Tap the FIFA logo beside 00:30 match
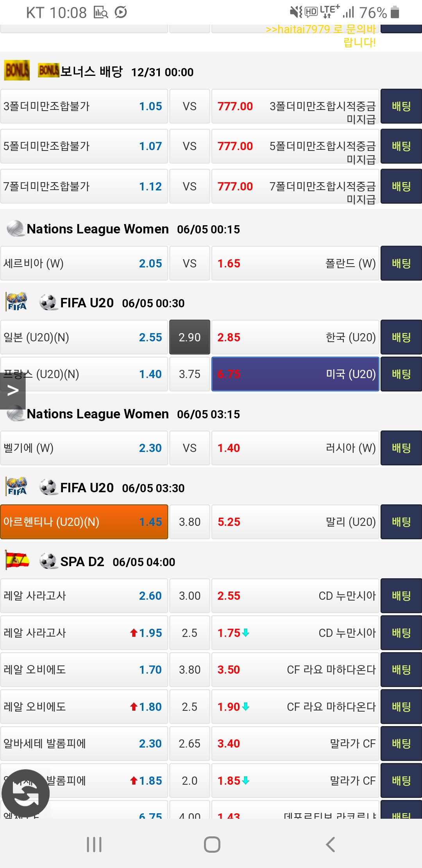The image size is (422, 868). [17, 302]
